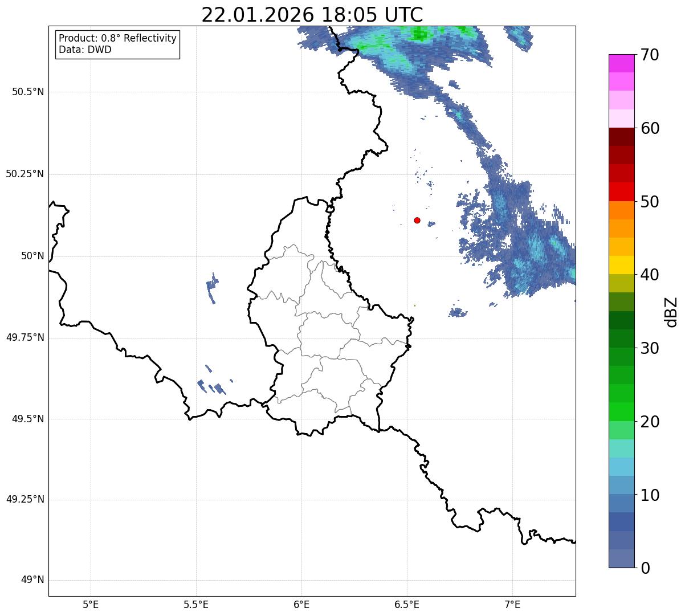Click the 'dBZ' colorbar label
The image size is (685, 616).
pos(671,312)
